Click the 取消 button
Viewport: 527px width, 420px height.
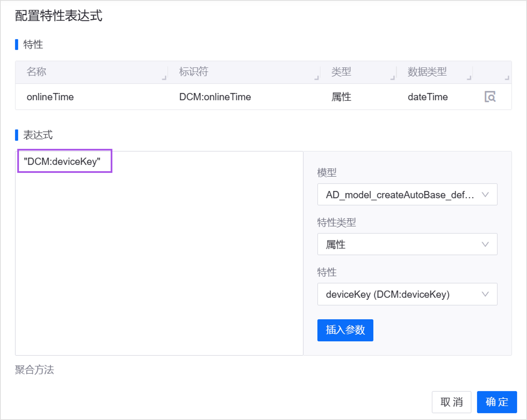pyautogui.click(x=451, y=402)
